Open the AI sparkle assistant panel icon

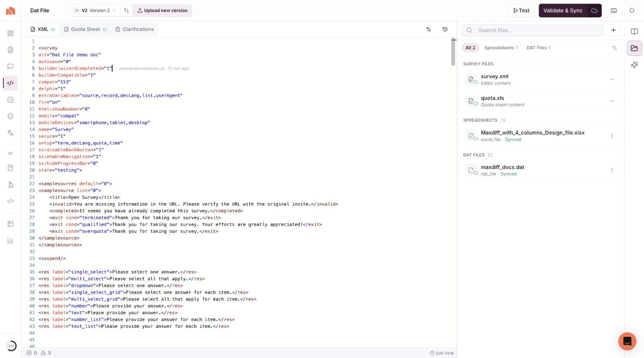pyautogui.click(x=634, y=65)
